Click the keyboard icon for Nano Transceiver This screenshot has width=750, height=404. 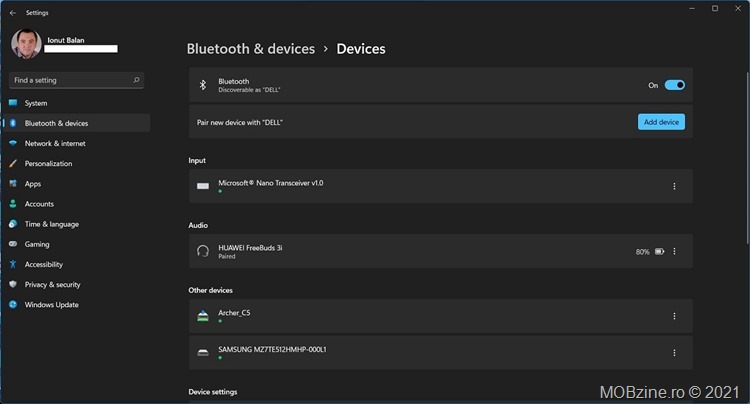pos(203,186)
